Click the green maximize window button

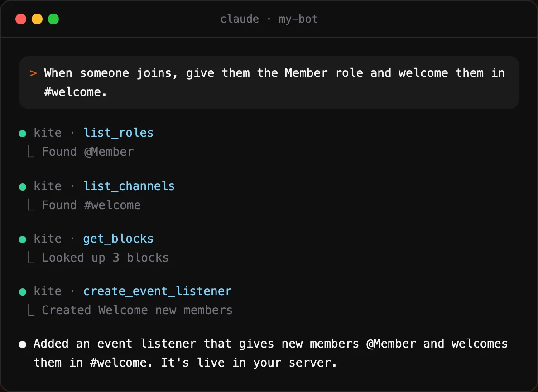[53, 19]
